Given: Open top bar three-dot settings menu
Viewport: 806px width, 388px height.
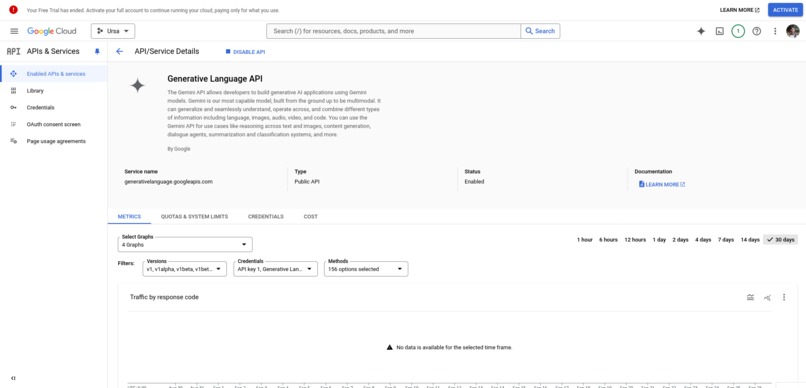Looking at the screenshot, I should click(775, 31).
